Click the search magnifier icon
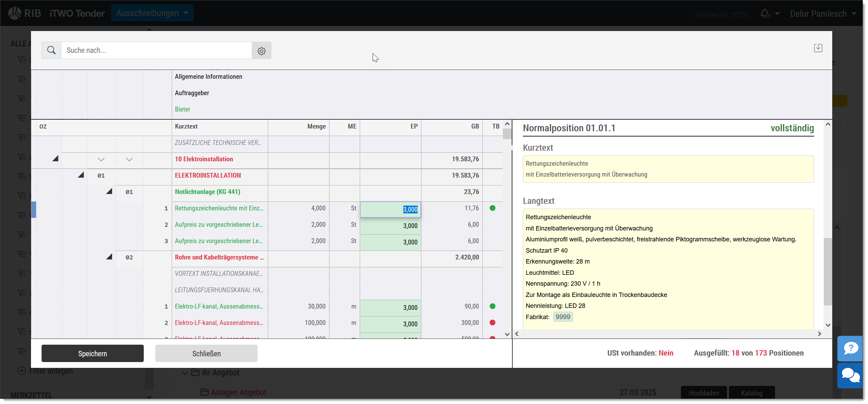Screen dimensions: 868x404 click(x=51, y=50)
